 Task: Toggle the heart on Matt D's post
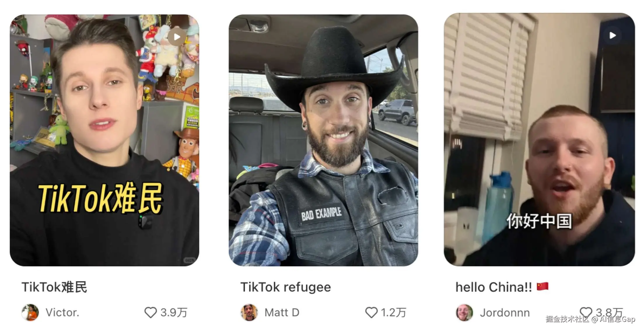[x=371, y=312]
